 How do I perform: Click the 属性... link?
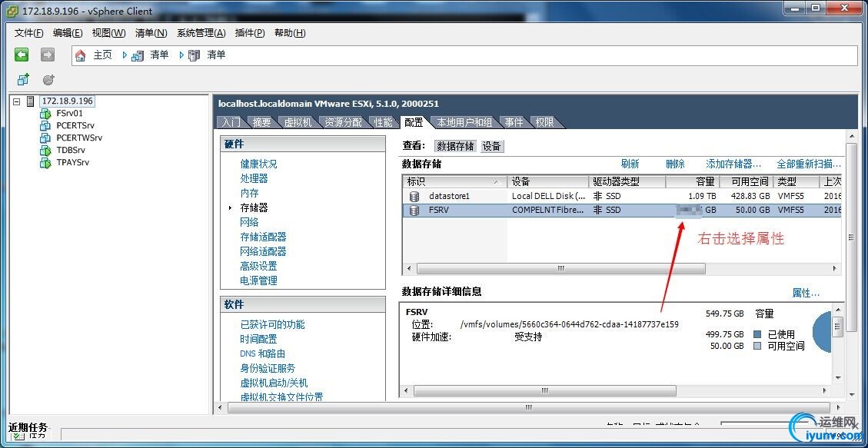806,293
